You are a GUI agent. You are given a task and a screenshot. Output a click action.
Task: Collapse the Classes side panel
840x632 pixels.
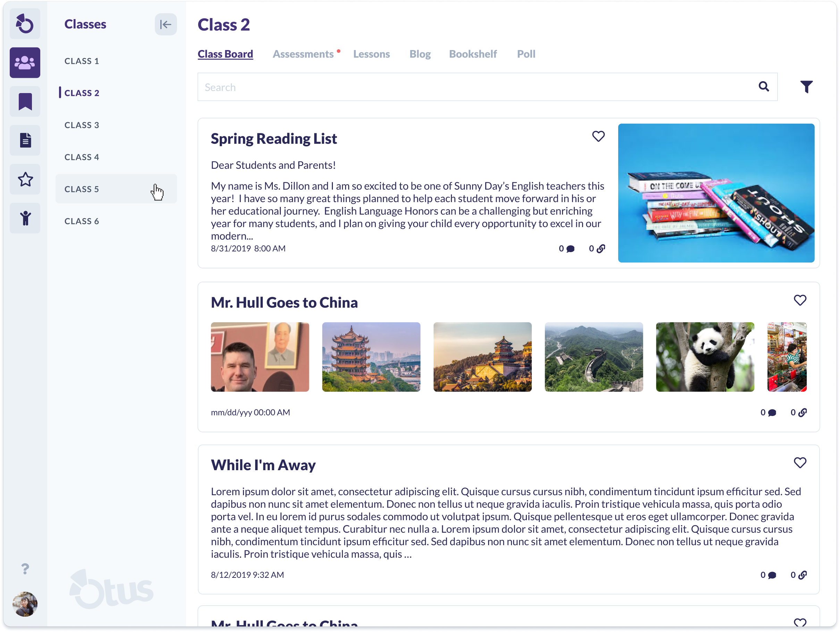click(x=166, y=24)
